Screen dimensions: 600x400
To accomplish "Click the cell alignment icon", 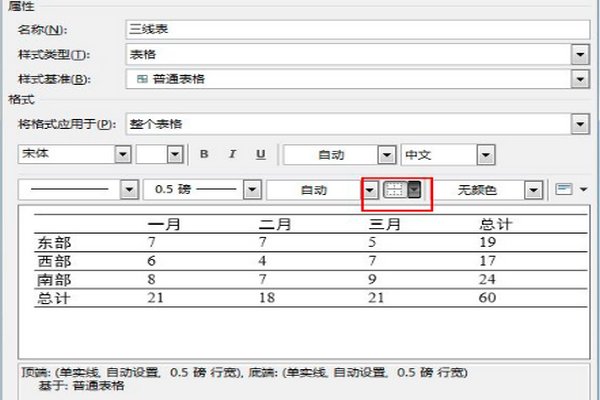I will (x=564, y=189).
